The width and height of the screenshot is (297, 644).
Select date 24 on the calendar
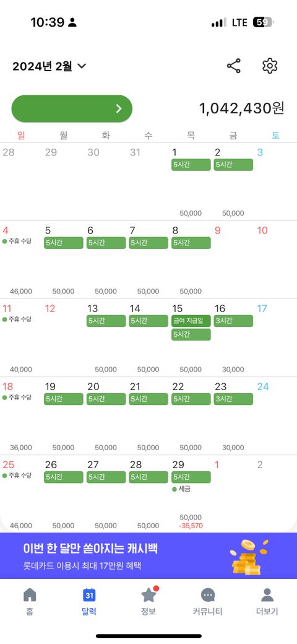[x=262, y=386]
